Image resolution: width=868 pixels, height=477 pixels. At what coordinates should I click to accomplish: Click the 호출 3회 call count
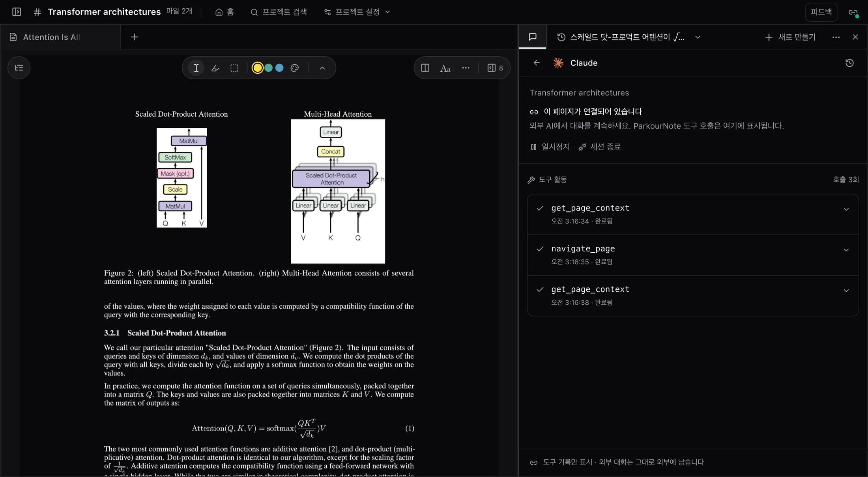[846, 179]
